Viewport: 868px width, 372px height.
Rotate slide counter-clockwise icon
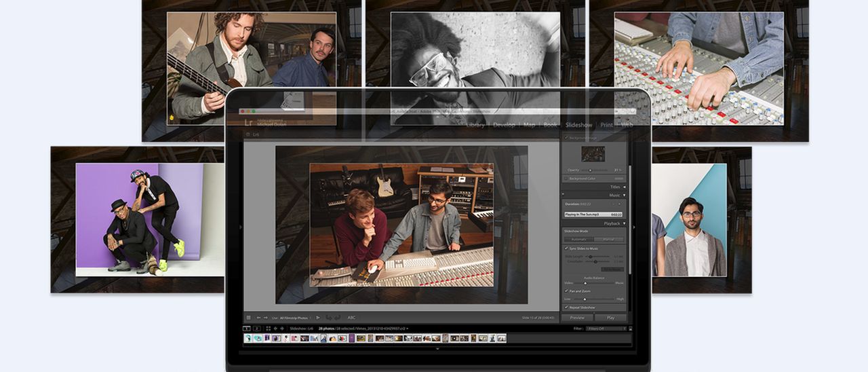pyautogui.click(x=329, y=318)
